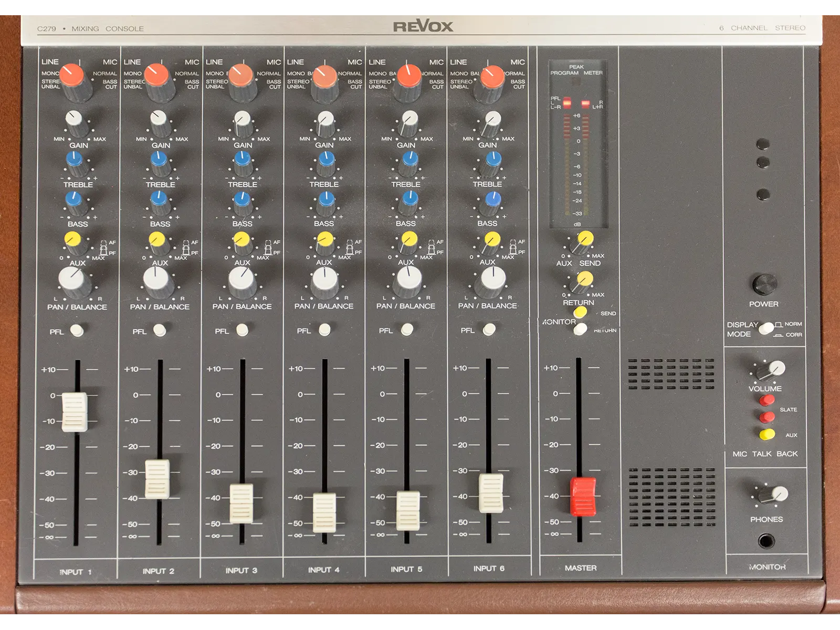Image resolution: width=840 pixels, height=630 pixels.
Task: Click the blue BASS knob on Input 5
Action: click(x=409, y=203)
